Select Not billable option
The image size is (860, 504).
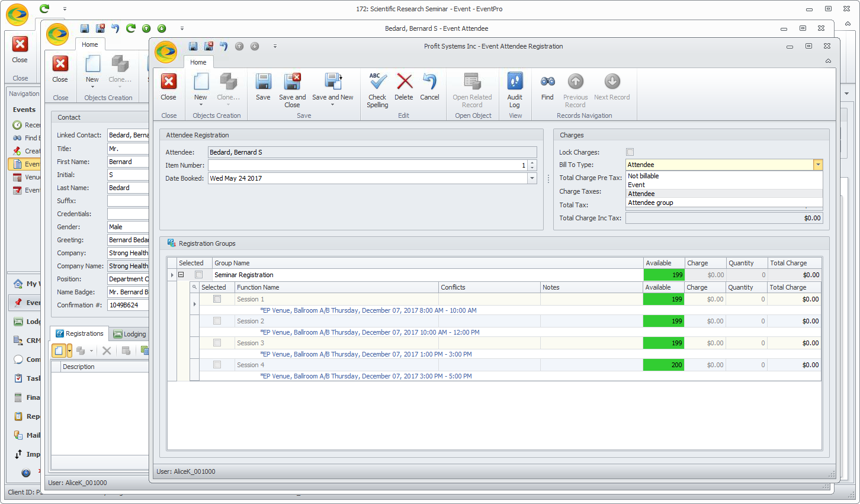[x=724, y=176]
